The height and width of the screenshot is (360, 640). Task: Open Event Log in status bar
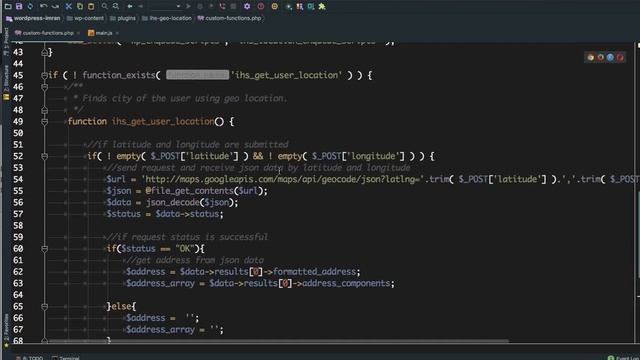coord(623,358)
